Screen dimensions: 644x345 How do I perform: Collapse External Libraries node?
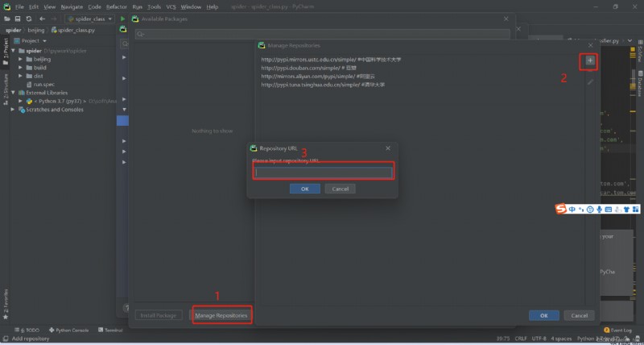pyautogui.click(x=13, y=93)
